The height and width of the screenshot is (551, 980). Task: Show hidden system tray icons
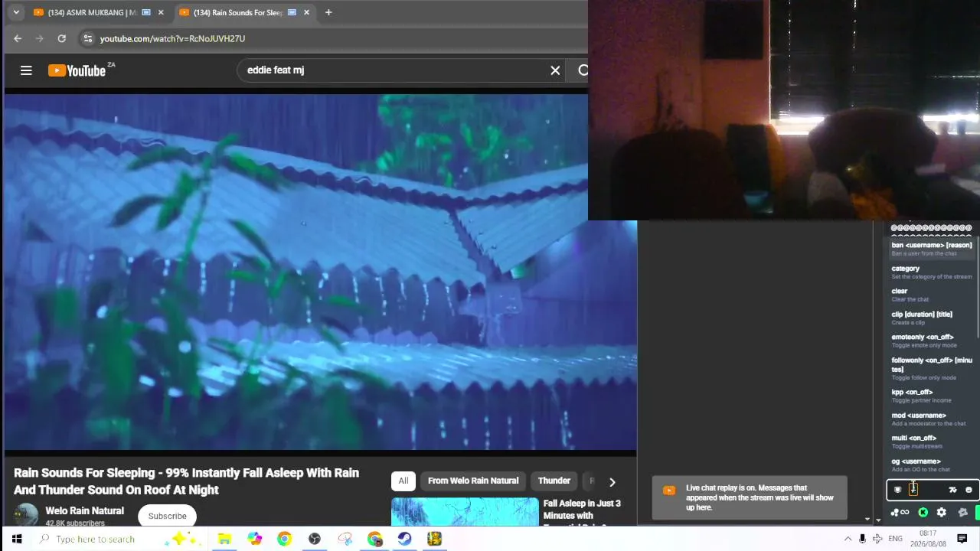(x=848, y=539)
